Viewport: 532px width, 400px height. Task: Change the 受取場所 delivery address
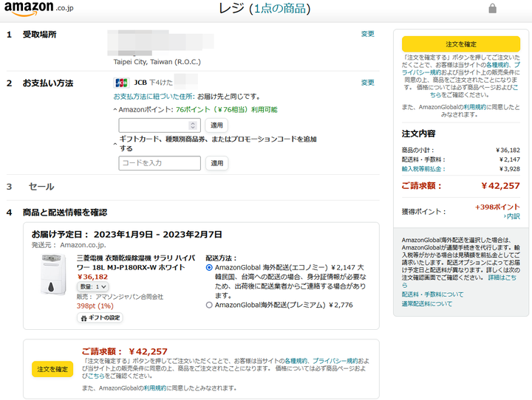(x=367, y=34)
